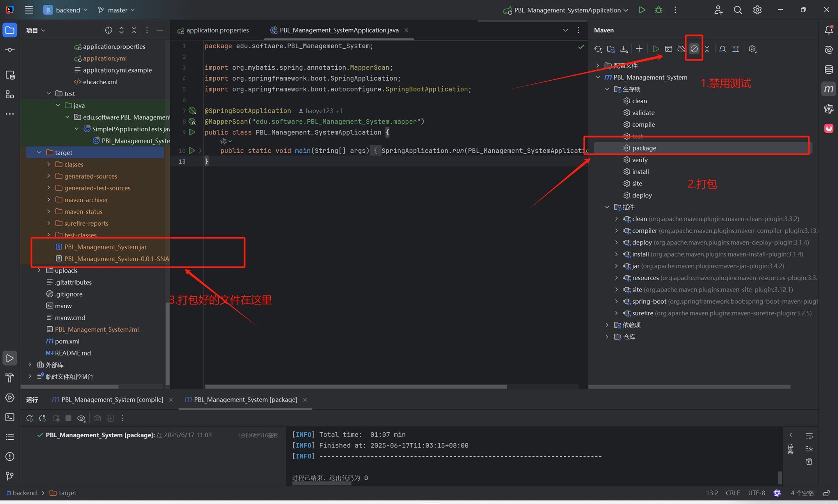Screen dimensions: 838x504
Task: Toggle the Skip Tests mode button
Action: [x=694, y=49]
